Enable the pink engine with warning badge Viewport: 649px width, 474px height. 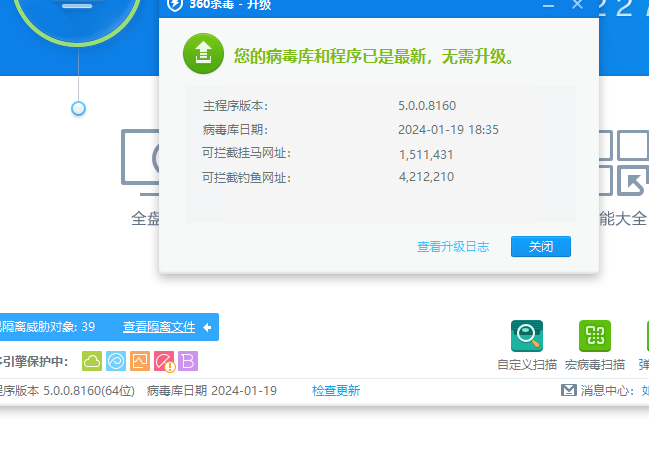pyautogui.click(x=164, y=361)
